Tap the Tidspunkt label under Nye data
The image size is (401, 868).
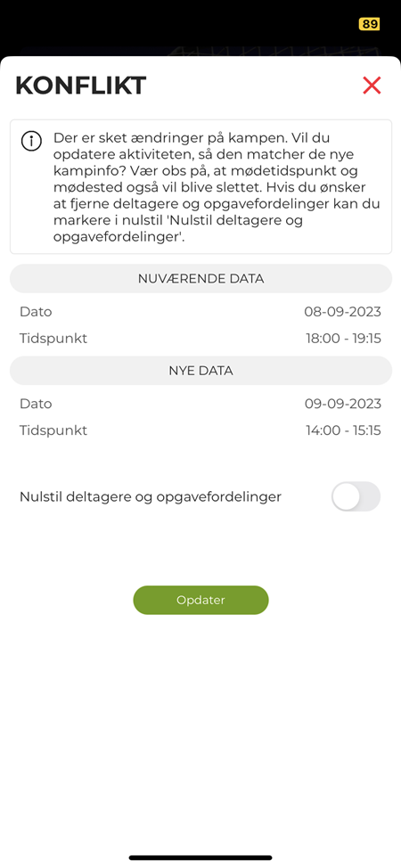click(53, 430)
